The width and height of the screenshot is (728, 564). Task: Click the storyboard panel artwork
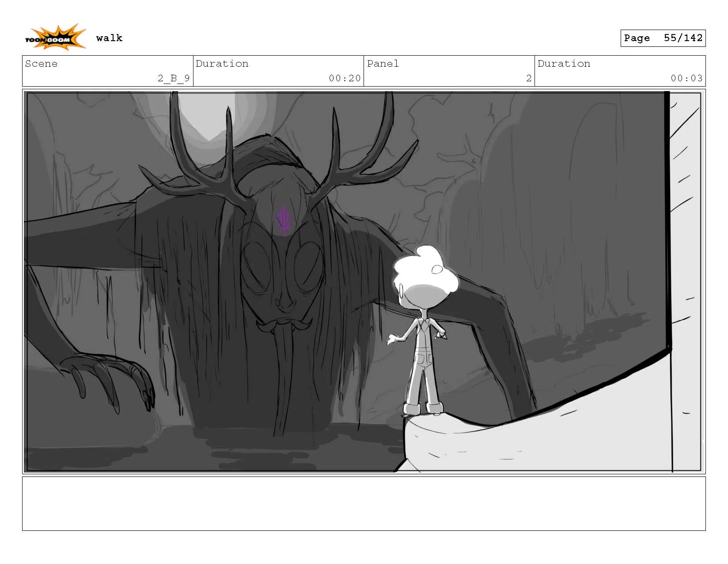(364, 282)
